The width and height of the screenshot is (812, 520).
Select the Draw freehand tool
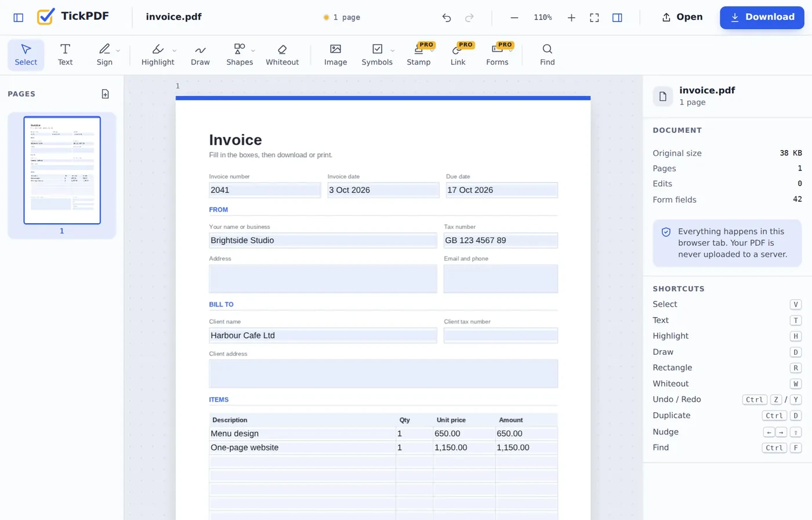click(x=200, y=55)
